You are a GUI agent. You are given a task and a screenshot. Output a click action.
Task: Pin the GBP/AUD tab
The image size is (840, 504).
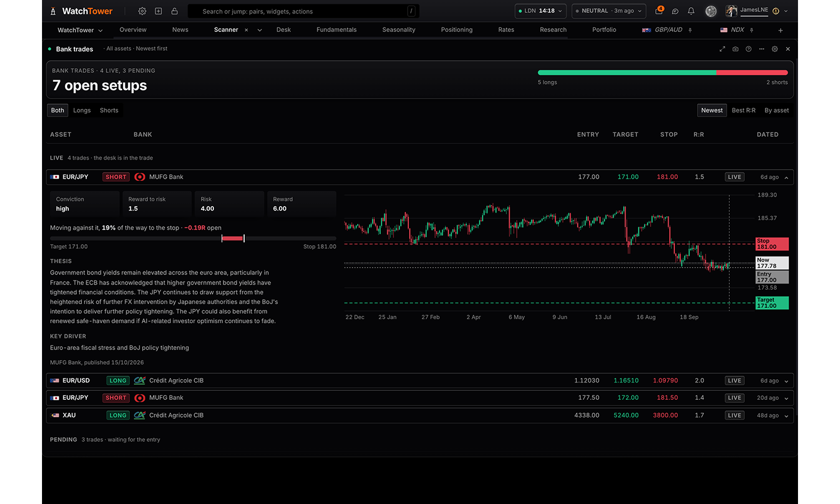(x=690, y=30)
